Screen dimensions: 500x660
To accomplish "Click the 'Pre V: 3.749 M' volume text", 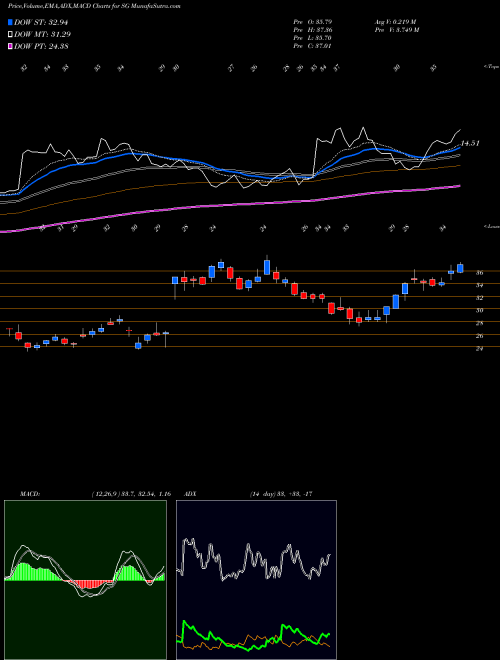I will [x=396, y=30].
